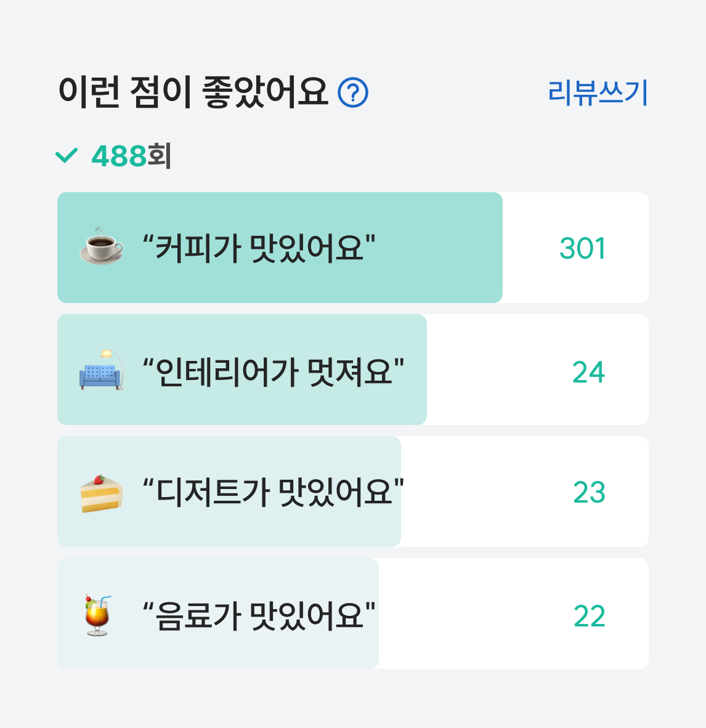The height and width of the screenshot is (728, 706).
Task: Click the cake slice icon
Action: 102,493
